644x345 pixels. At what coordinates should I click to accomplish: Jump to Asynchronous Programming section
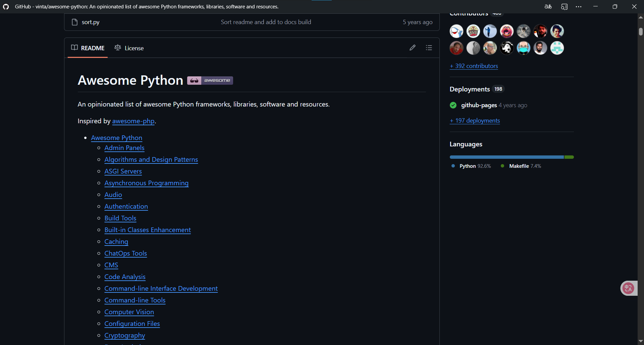coord(147,183)
